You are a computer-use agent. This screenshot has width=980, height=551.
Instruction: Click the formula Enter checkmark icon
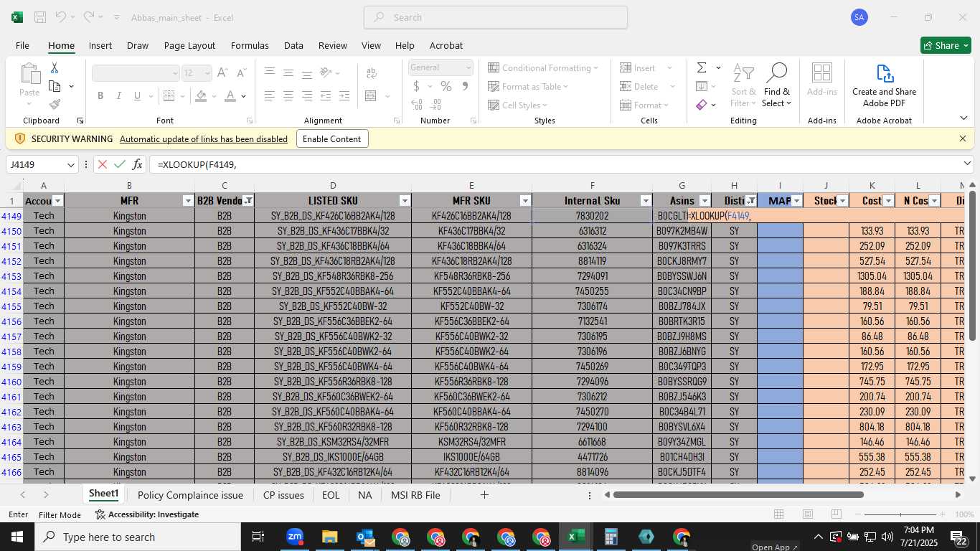(120, 164)
